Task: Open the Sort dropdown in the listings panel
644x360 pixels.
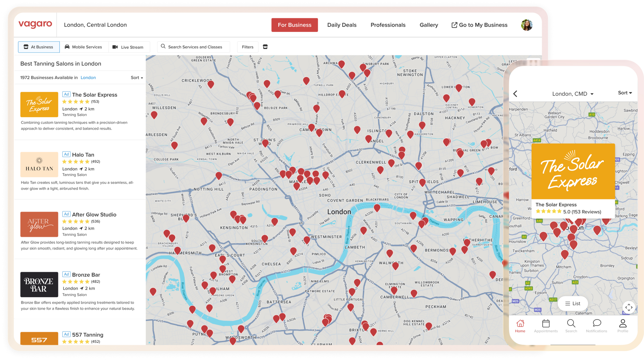Action: coord(137,78)
